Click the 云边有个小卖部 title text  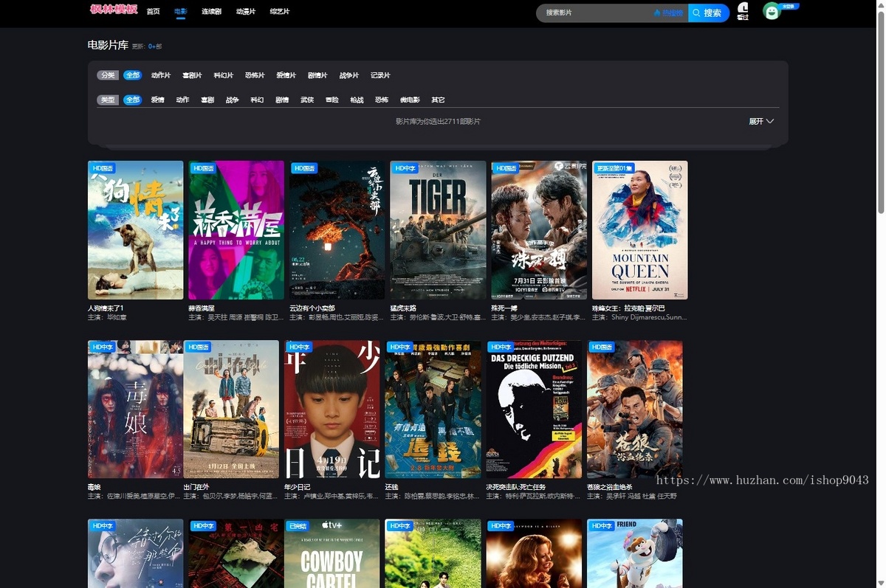coord(312,308)
